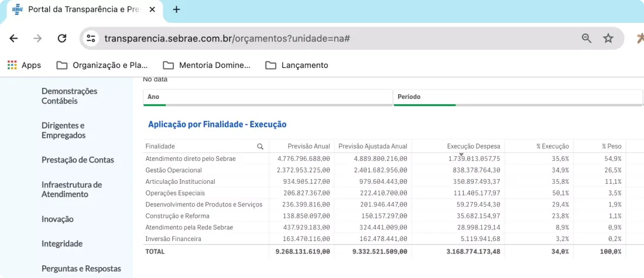
Task: Sort by Previsão Ajustada Anual column header
Action: (372, 146)
